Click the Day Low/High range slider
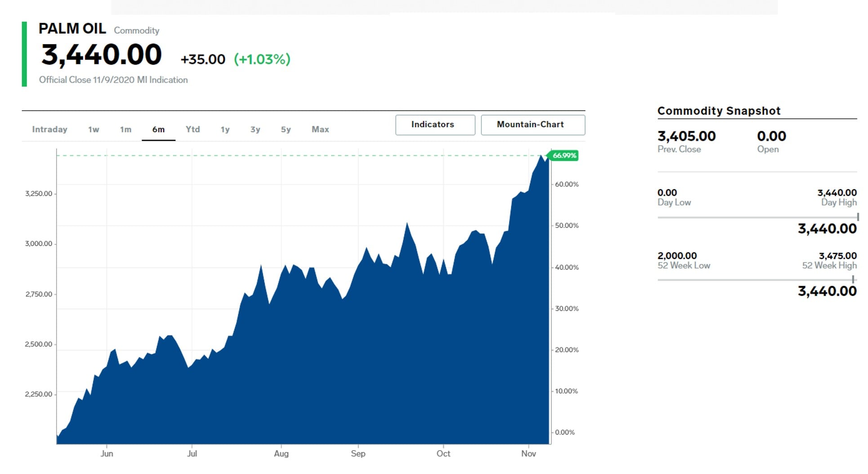This screenshot has width=868, height=474. (758, 217)
